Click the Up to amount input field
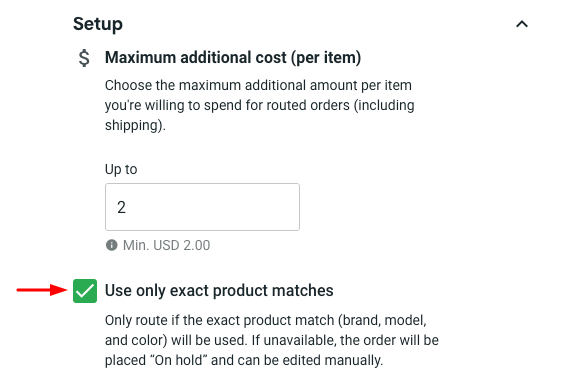570x388 pixels. (202, 207)
